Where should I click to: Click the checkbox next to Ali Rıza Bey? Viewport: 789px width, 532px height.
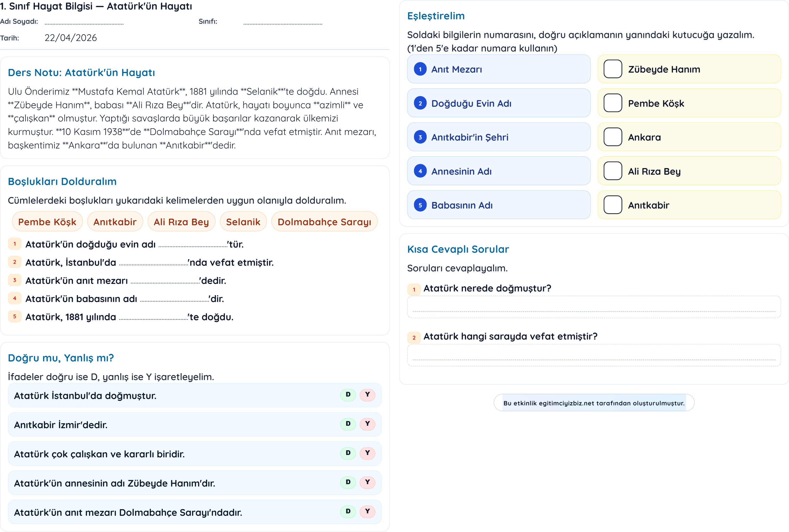613,171
